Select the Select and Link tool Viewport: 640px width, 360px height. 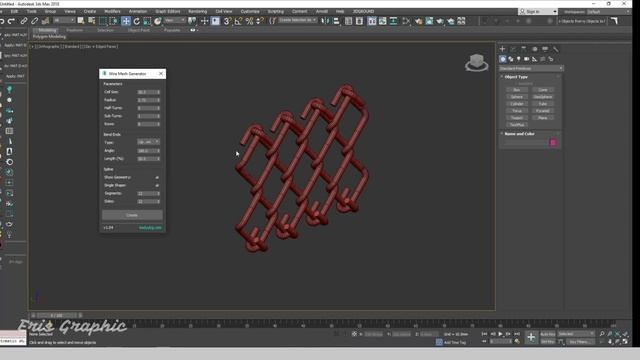[x=24, y=21]
